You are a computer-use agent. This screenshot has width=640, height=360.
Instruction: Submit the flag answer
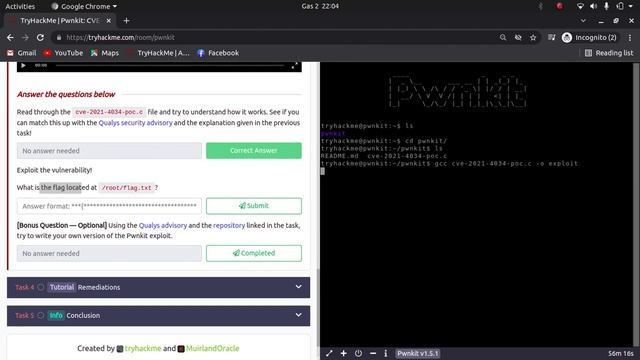tap(254, 206)
